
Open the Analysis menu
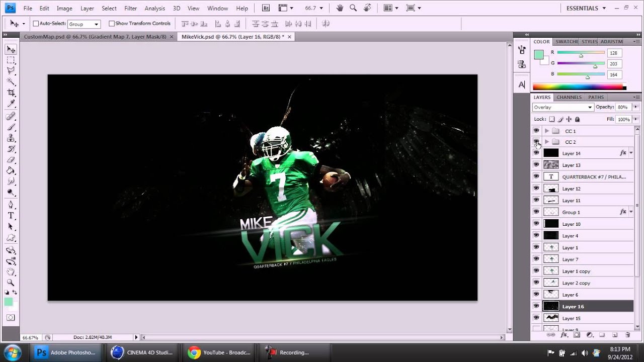154,8
